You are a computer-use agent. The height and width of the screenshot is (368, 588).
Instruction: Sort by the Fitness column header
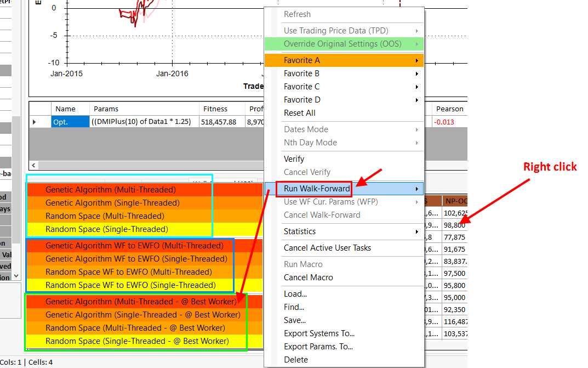click(x=215, y=109)
